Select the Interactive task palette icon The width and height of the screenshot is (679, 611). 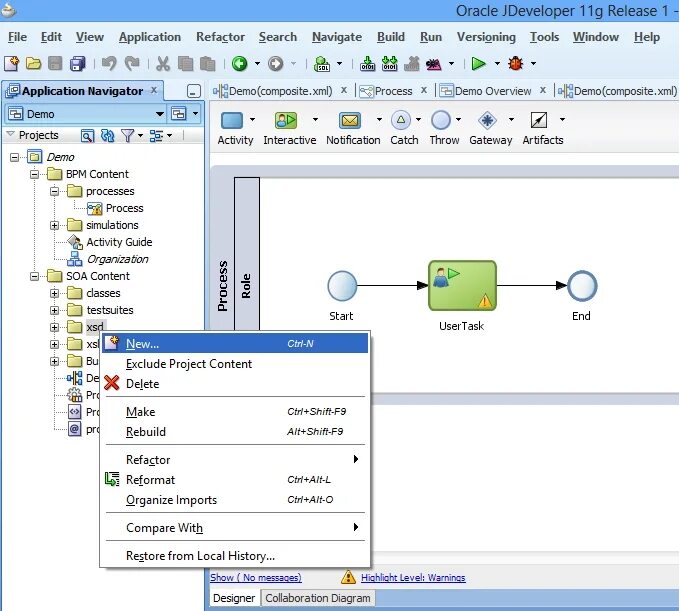click(x=286, y=120)
